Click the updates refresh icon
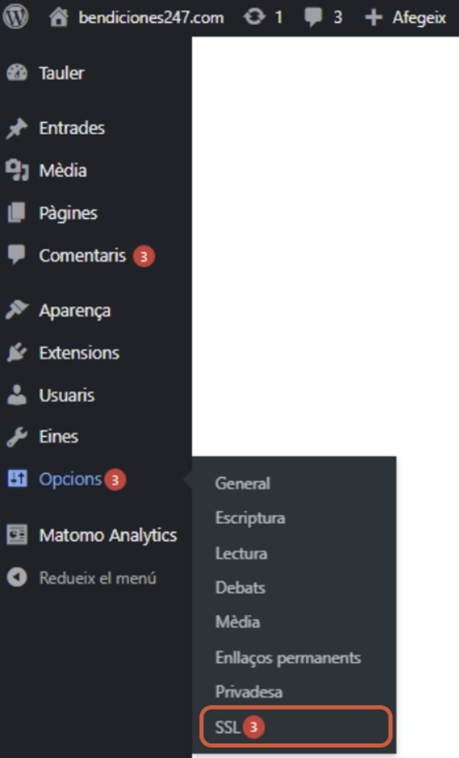459x758 pixels. [254, 17]
